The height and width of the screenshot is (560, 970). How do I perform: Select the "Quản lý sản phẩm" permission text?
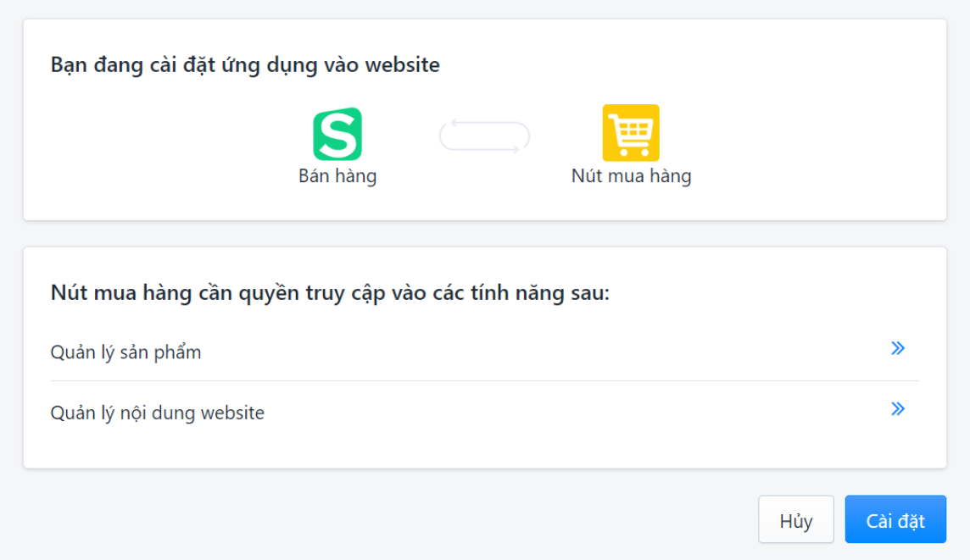pyautogui.click(x=125, y=352)
